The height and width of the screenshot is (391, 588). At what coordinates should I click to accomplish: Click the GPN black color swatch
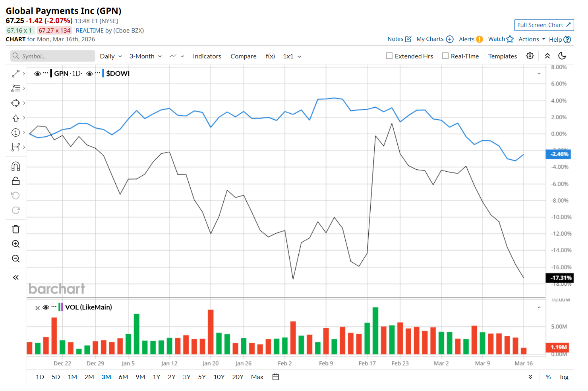(51, 74)
